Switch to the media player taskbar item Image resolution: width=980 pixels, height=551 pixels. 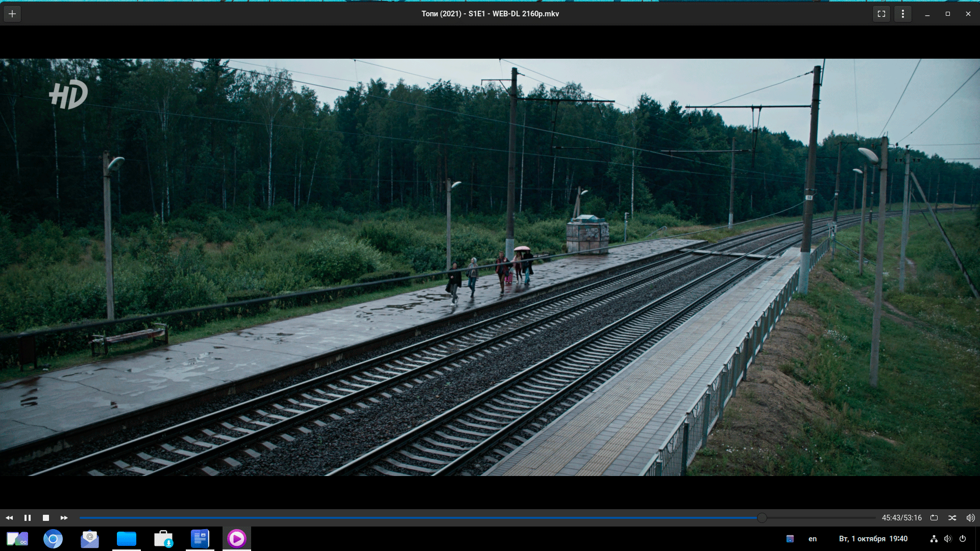click(x=237, y=539)
